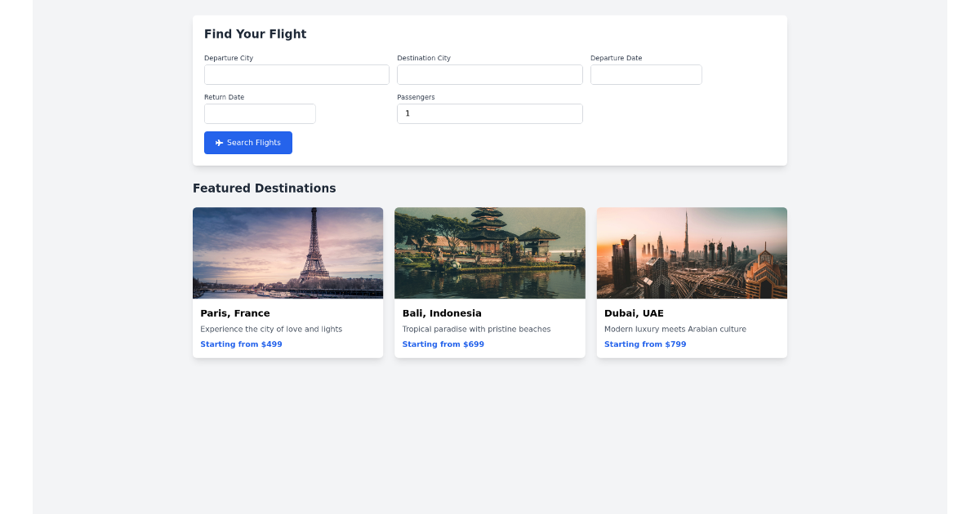Viewport: 980px width, 514px height.
Task: Select the Passengers number field
Action: point(489,113)
